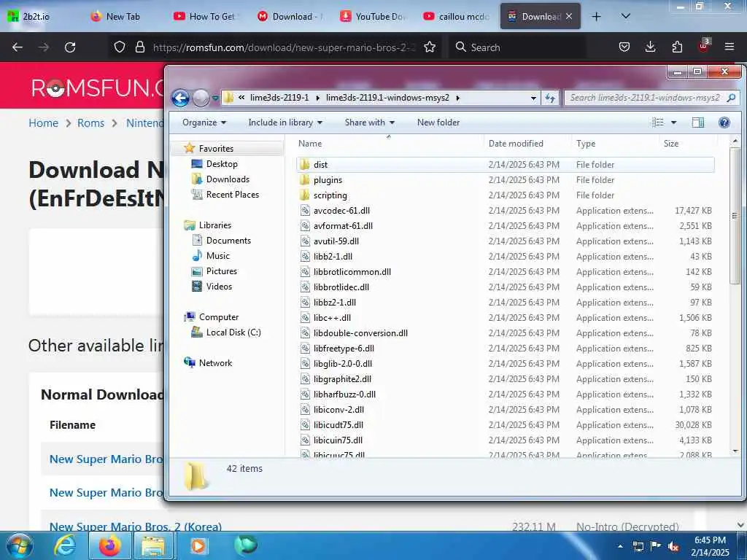Image resolution: width=747 pixels, height=560 pixels.
Task: Select Libraries in the navigation pane
Action: pos(215,225)
